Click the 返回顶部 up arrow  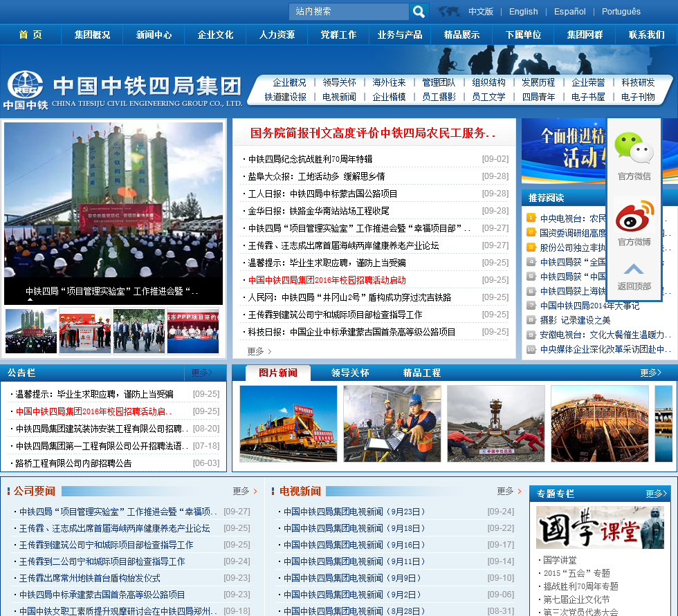[634, 270]
